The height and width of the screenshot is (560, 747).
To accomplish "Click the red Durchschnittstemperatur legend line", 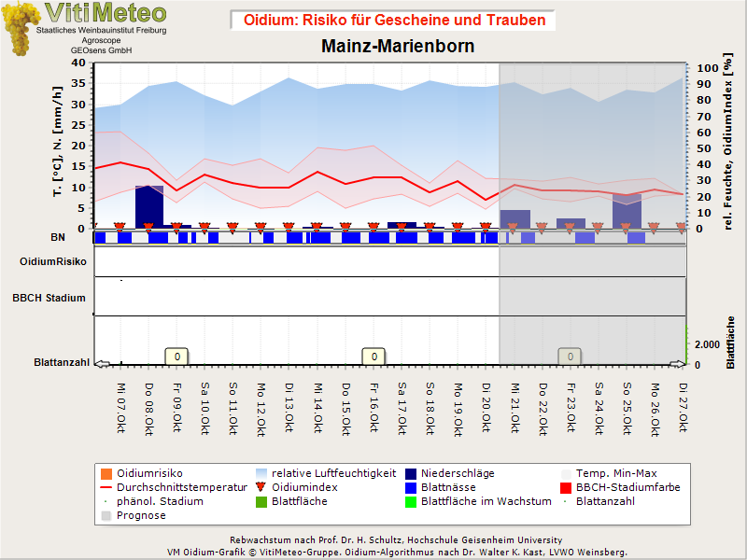I will tap(106, 487).
